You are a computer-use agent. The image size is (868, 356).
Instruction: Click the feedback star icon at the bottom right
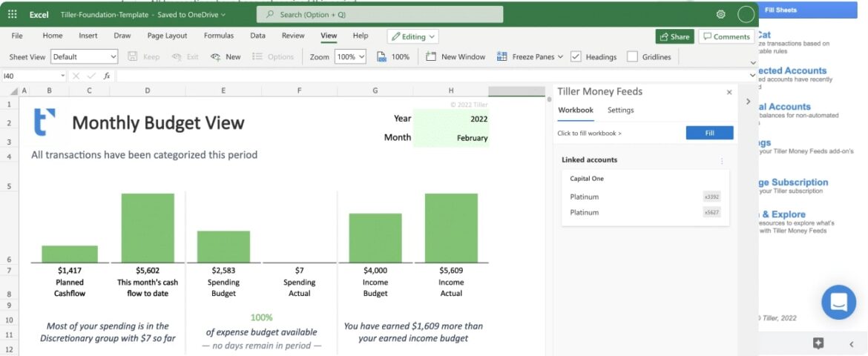(x=818, y=343)
